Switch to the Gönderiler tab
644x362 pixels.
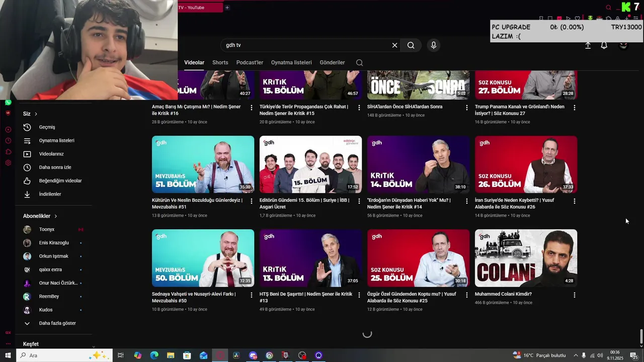pyautogui.click(x=332, y=63)
